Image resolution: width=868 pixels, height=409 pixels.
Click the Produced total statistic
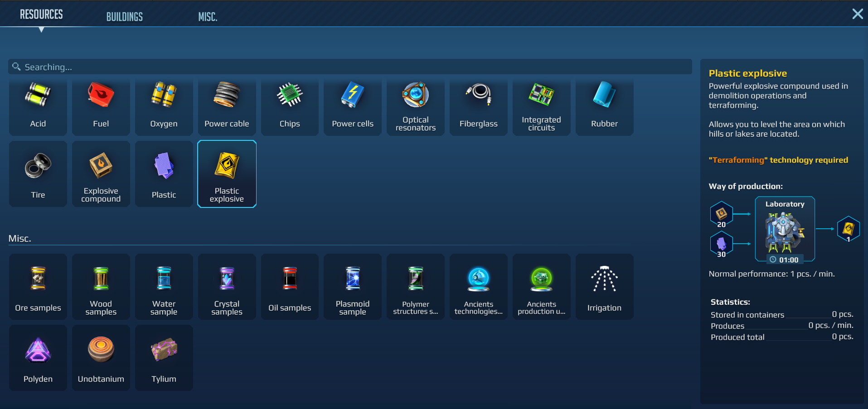click(782, 337)
